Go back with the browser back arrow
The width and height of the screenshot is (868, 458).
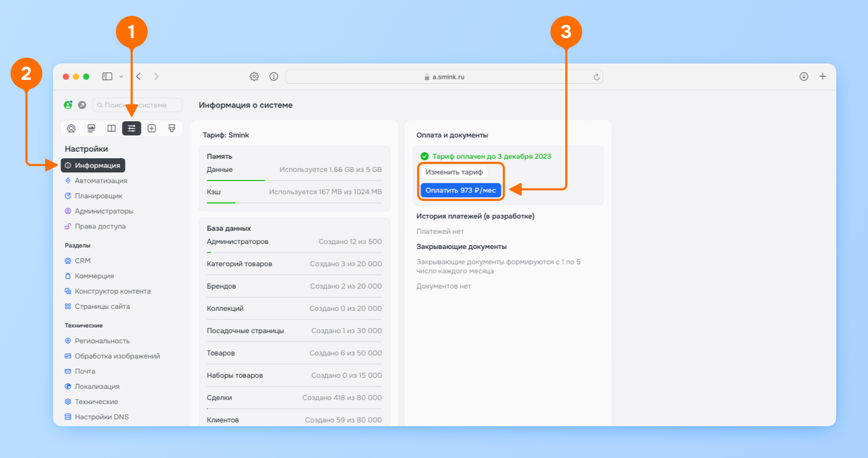(139, 77)
